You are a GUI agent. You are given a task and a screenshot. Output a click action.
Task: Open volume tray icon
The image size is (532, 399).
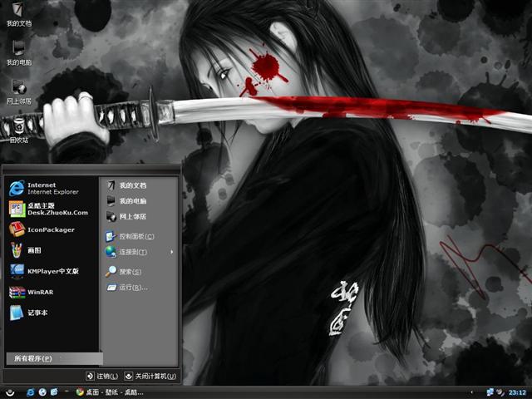click(500, 392)
